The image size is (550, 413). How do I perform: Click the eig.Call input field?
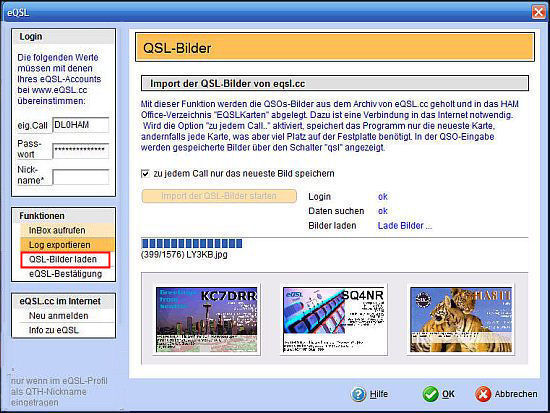(81, 125)
